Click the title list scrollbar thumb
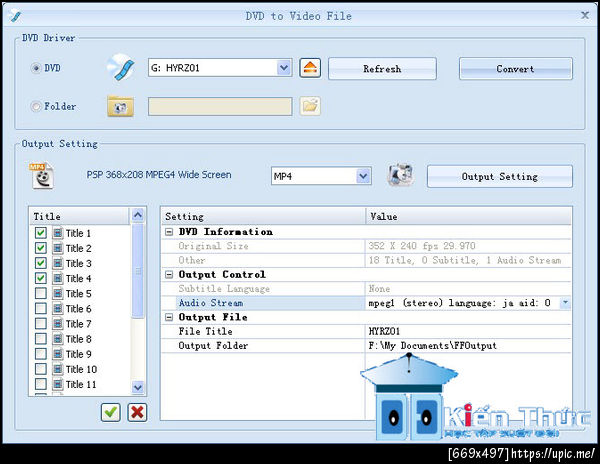This screenshot has height=464, width=600. pyautogui.click(x=138, y=271)
